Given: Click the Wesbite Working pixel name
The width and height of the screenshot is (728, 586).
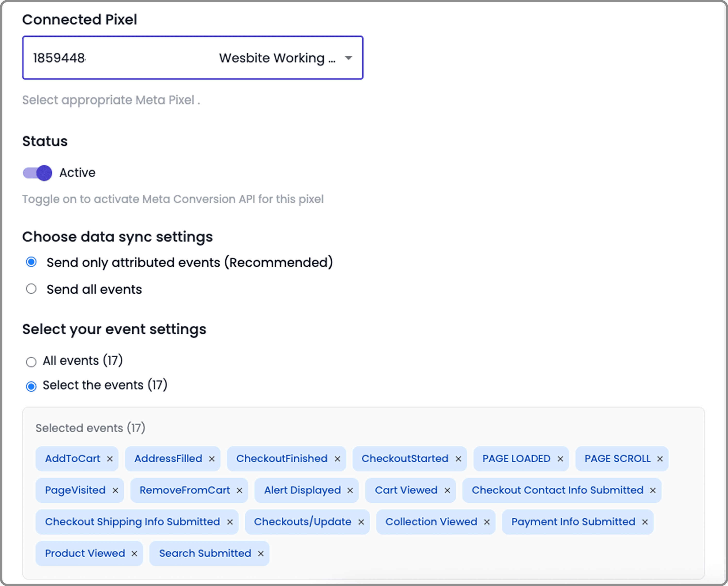Looking at the screenshot, I should [277, 58].
